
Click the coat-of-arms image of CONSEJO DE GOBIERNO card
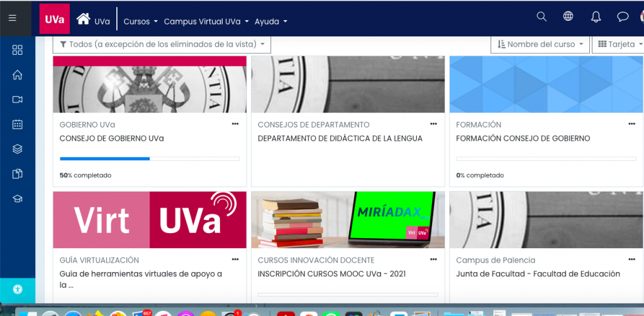click(150, 85)
